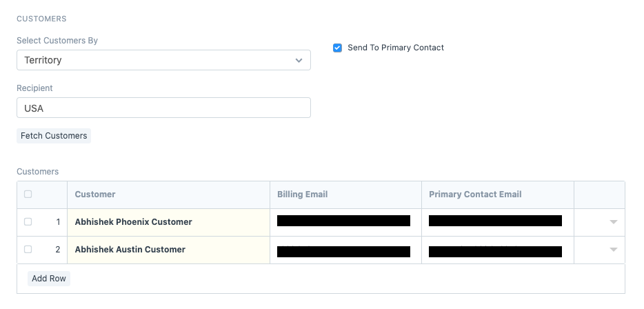Check the row 2 selection checkbox
The height and width of the screenshot is (309, 644).
coord(28,250)
